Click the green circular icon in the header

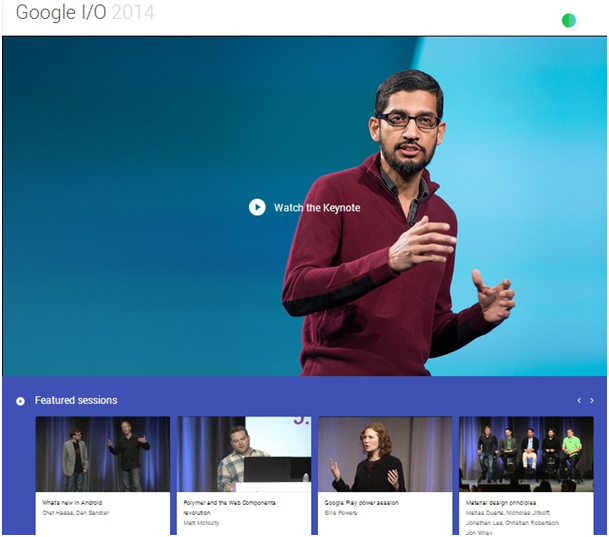(569, 20)
